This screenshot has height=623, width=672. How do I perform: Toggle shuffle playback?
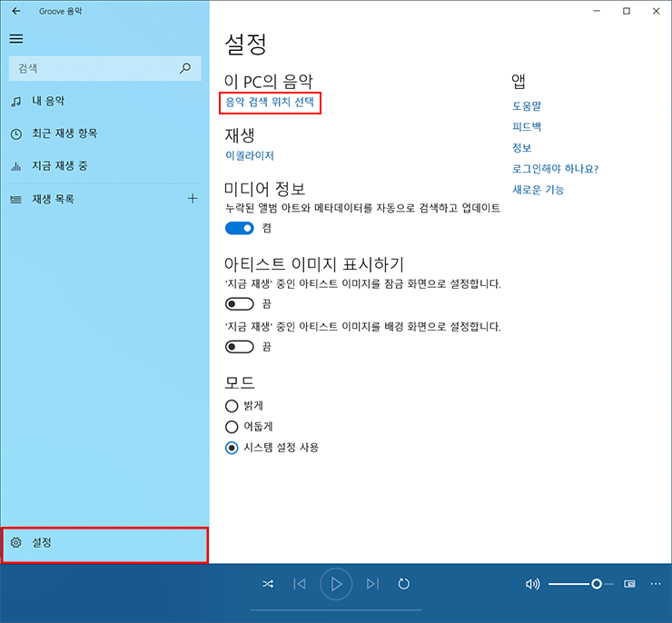[x=268, y=584]
